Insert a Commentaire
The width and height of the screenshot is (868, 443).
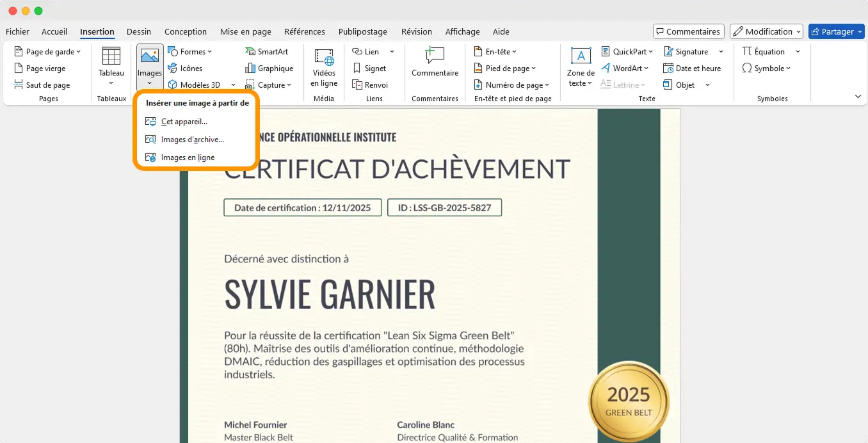tap(435, 62)
